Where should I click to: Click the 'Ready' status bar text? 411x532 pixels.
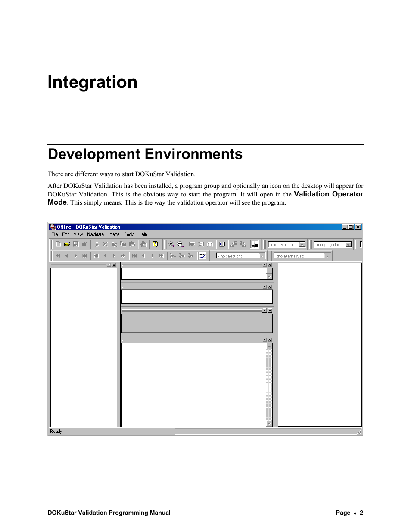(56, 432)
